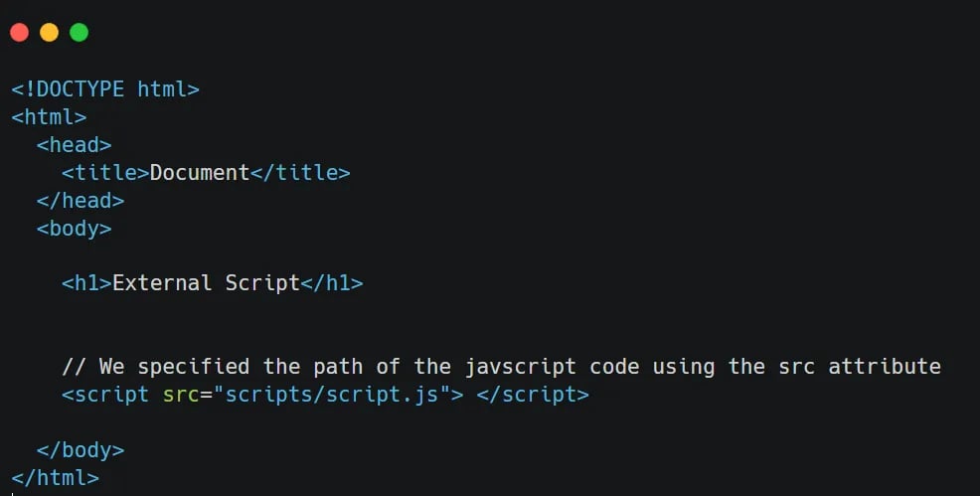
Task: Click the word Document in the title
Action: (x=200, y=172)
